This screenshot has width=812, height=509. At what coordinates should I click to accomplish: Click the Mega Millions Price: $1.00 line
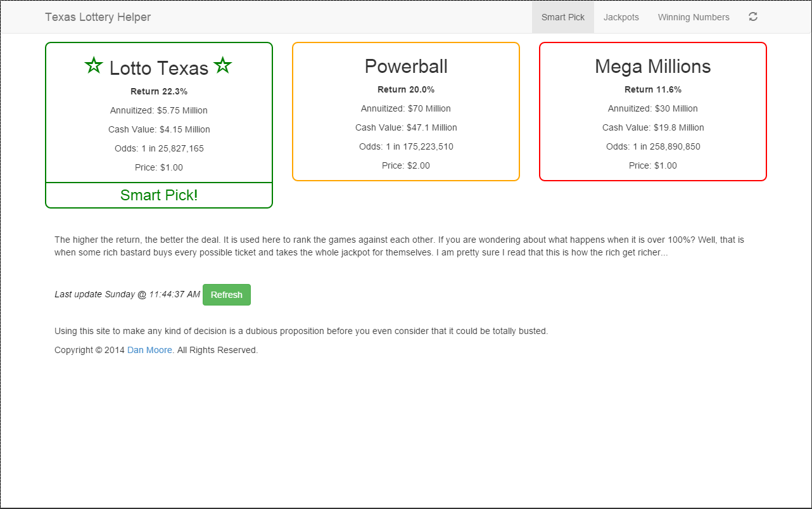tap(653, 165)
